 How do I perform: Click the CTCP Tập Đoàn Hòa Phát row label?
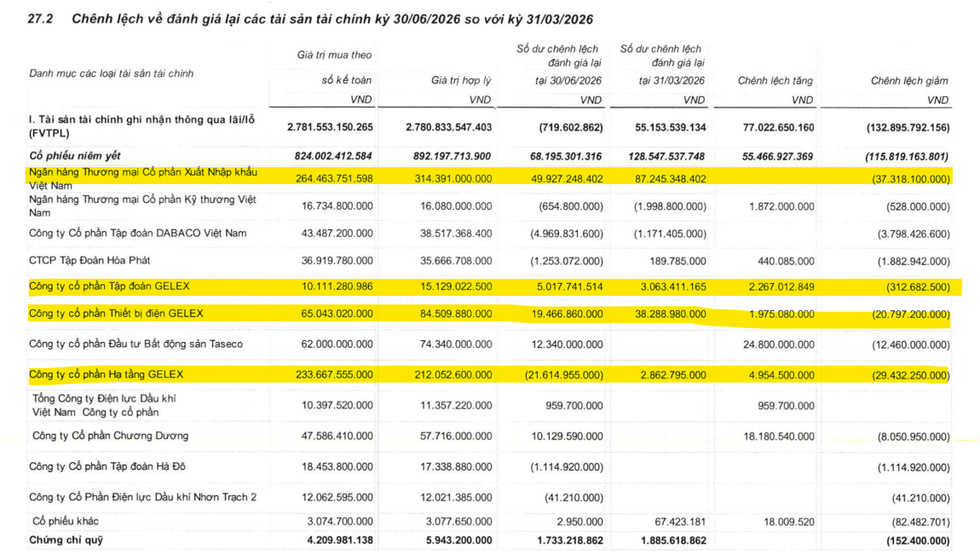(x=89, y=261)
